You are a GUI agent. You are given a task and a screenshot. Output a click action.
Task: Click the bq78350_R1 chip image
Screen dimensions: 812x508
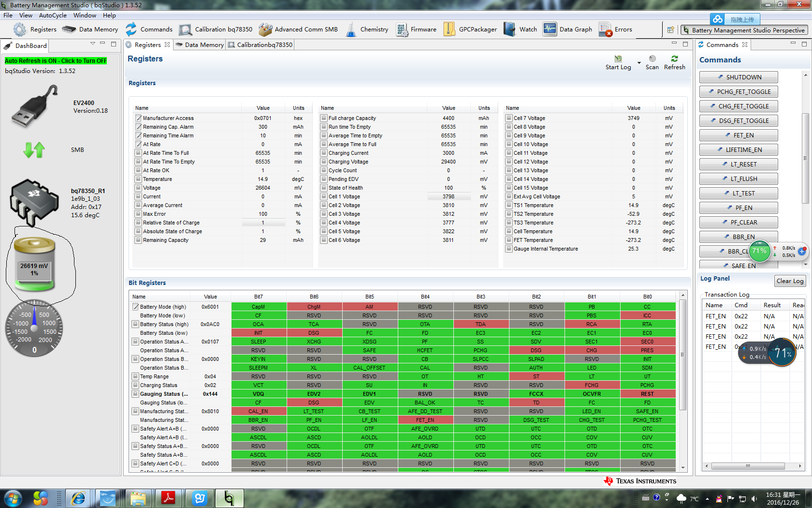pos(34,202)
